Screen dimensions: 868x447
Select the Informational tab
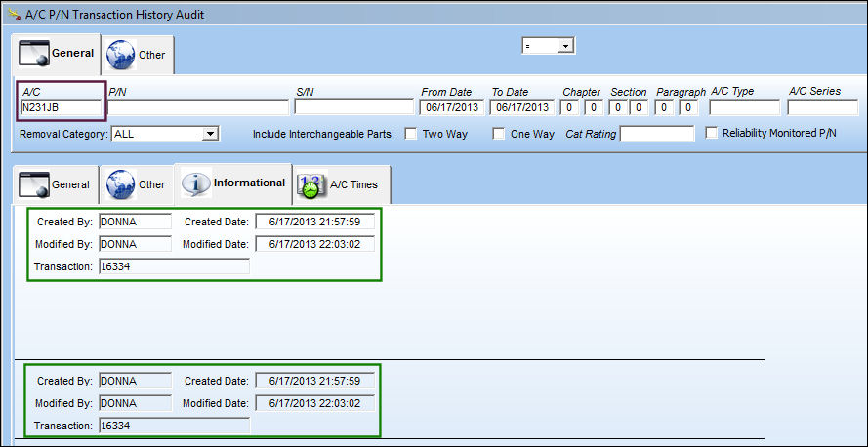click(x=233, y=183)
